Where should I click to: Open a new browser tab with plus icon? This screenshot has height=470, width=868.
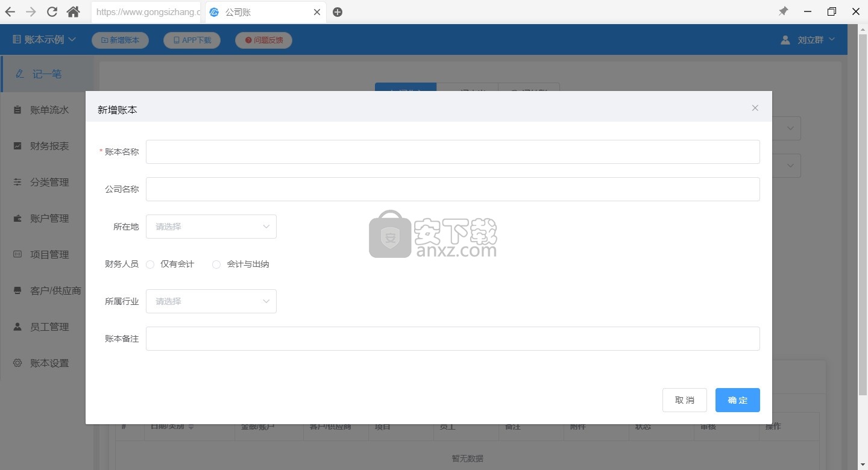click(338, 12)
